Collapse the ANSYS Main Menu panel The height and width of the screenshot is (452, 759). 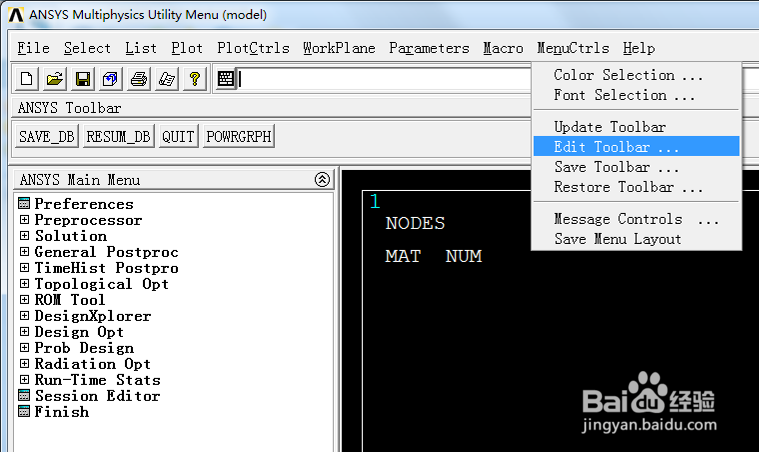pos(322,180)
